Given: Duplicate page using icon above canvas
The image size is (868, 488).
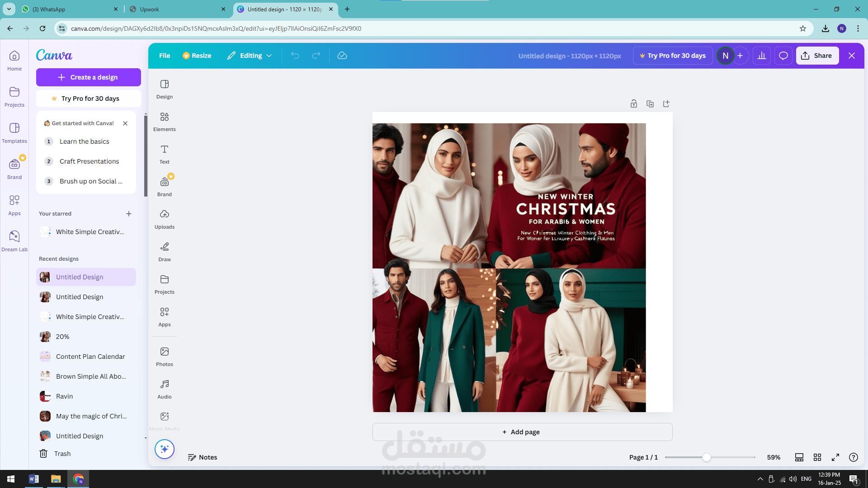Looking at the screenshot, I should (x=650, y=104).
